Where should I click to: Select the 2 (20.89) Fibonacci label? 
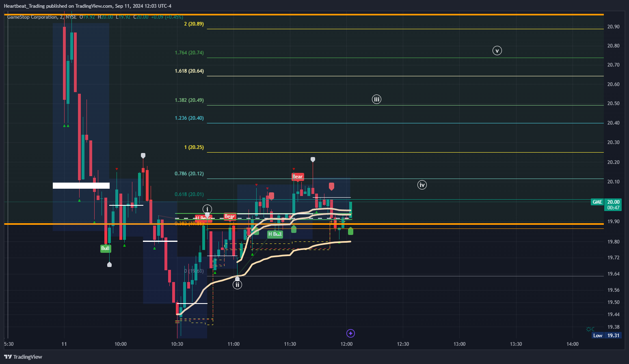[x=194, y=24]
